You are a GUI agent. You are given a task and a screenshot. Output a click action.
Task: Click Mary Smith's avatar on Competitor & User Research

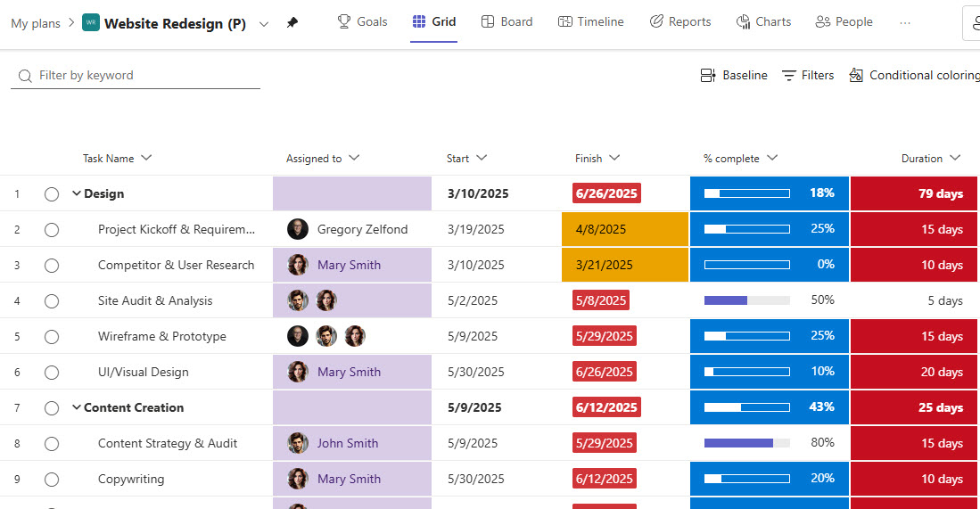pos(298,265)
